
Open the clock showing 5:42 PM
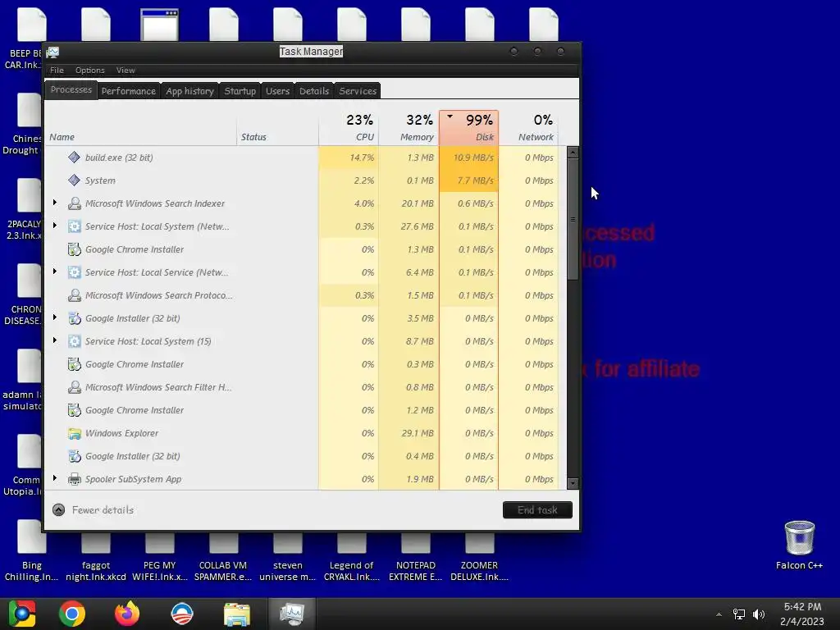point(802,614)
